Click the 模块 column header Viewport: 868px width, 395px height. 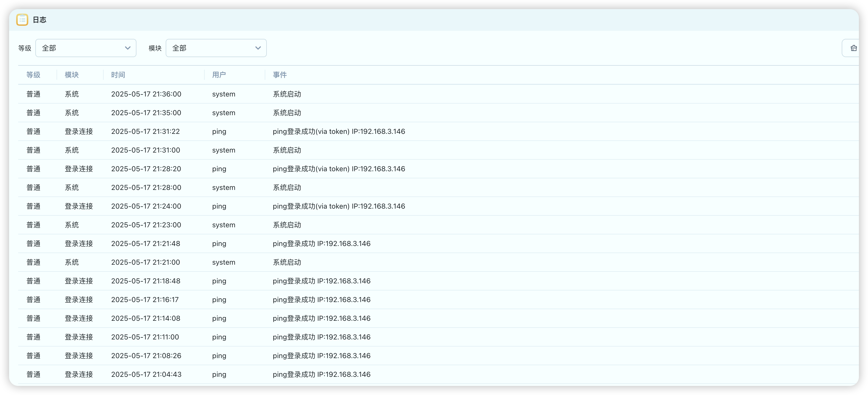coord(72,75)
